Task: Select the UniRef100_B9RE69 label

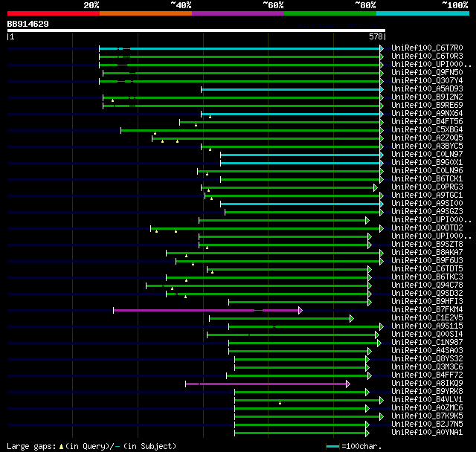Action: coord(427,106)
